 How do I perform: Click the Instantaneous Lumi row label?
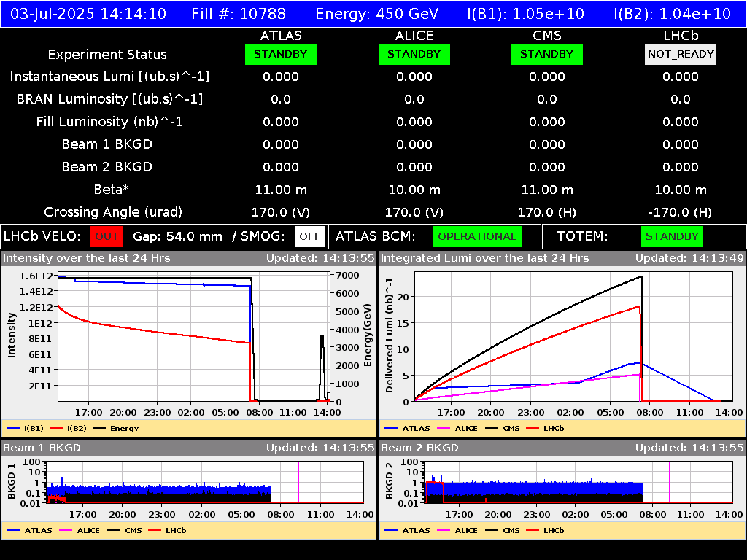(109, 77)
